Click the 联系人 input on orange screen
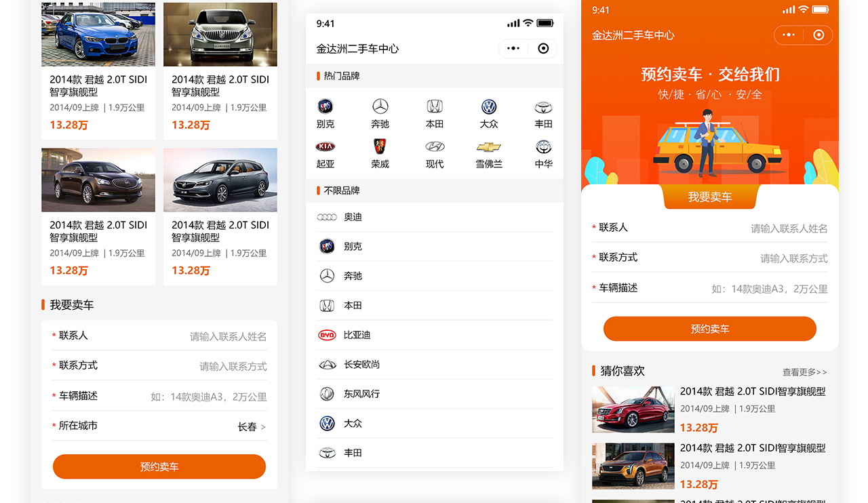868x503 pixels. 710,228
